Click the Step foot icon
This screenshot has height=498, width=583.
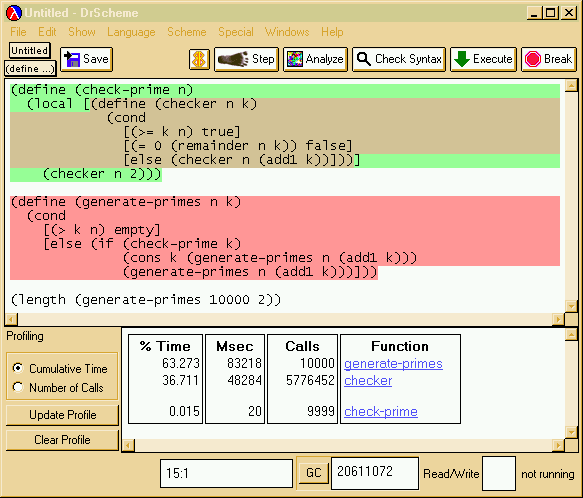(233, 59)
